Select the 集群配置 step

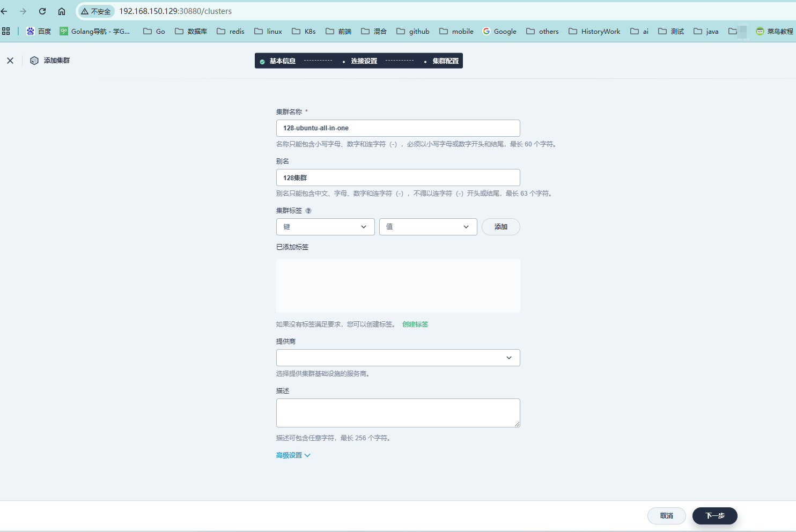(445, 61)
